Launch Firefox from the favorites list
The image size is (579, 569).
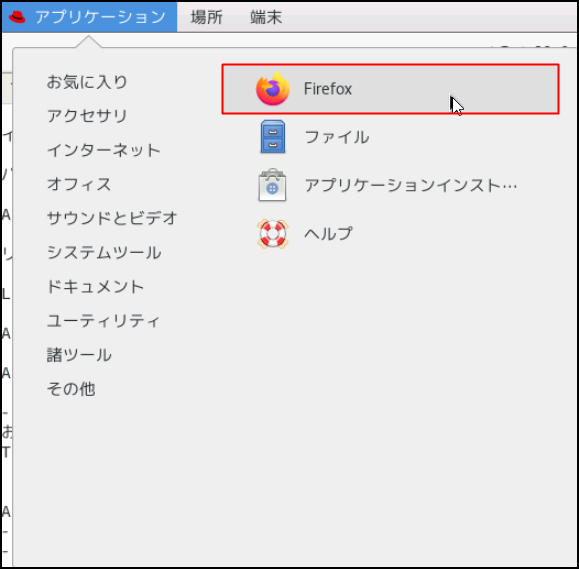point(390,89)
